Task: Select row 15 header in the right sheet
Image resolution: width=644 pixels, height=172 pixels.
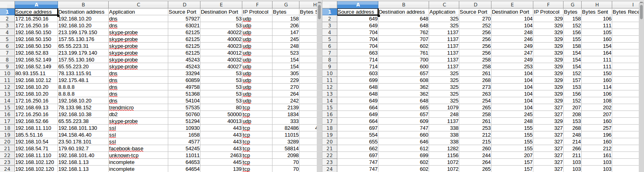Action: point(329,108)
